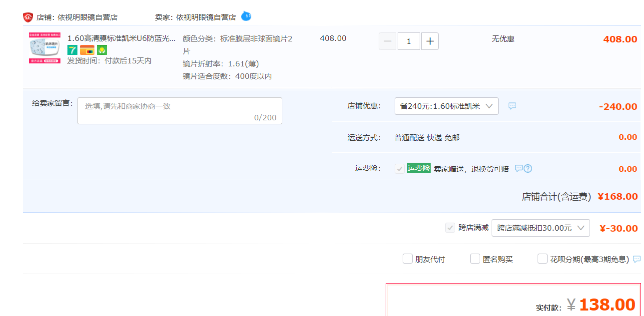Viewport: 644px width, 316px height.
Task: Click 镜片适合度数：400度以内 text
Action: click(x=227, y=76)
